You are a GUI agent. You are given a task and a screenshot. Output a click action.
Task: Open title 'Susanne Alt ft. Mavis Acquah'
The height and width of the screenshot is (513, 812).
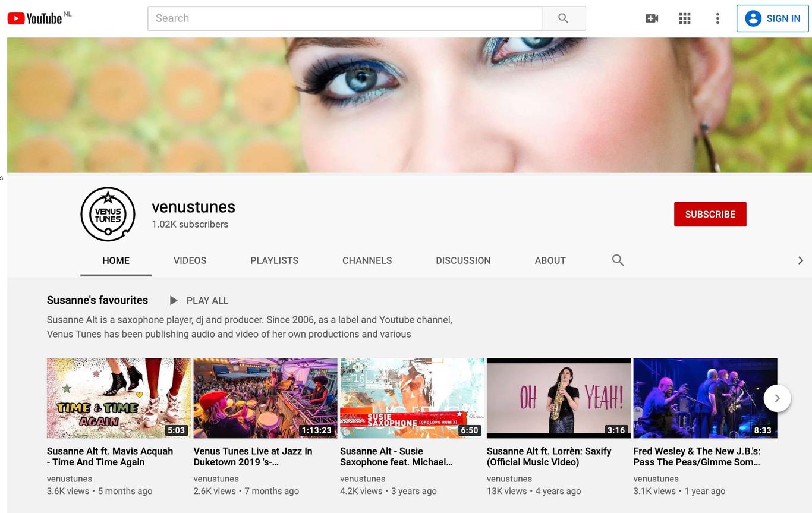point(110,457)
